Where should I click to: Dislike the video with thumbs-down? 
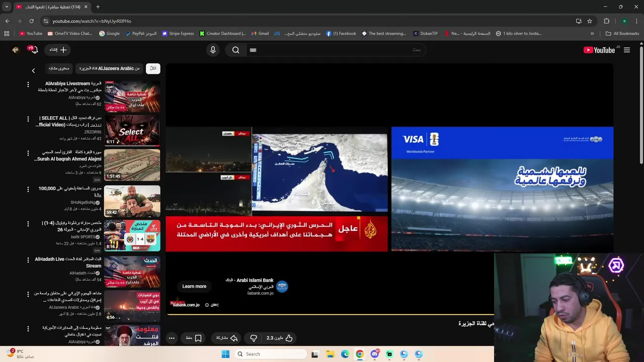254,338
